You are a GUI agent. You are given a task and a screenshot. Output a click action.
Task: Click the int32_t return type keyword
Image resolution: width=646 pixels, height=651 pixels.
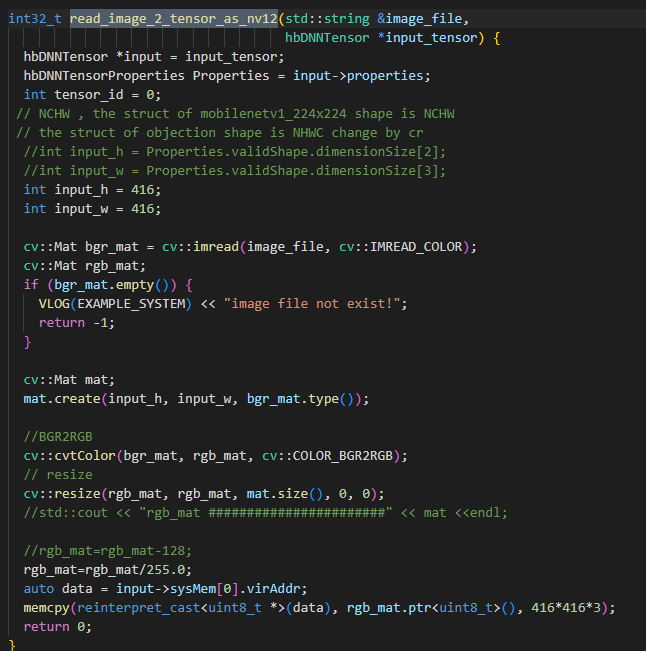[x=36, y=18]
